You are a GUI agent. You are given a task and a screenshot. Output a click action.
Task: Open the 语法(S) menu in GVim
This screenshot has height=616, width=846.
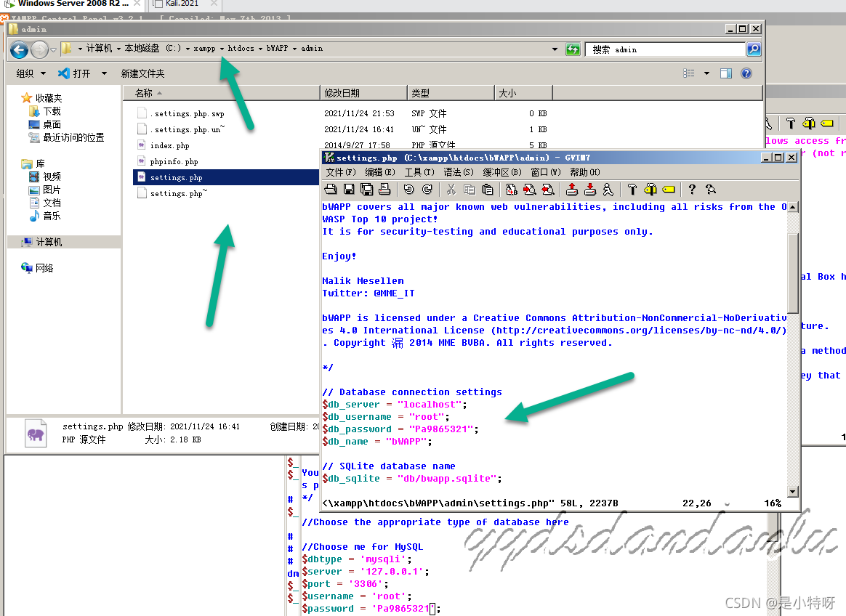(x=459, y=172)
